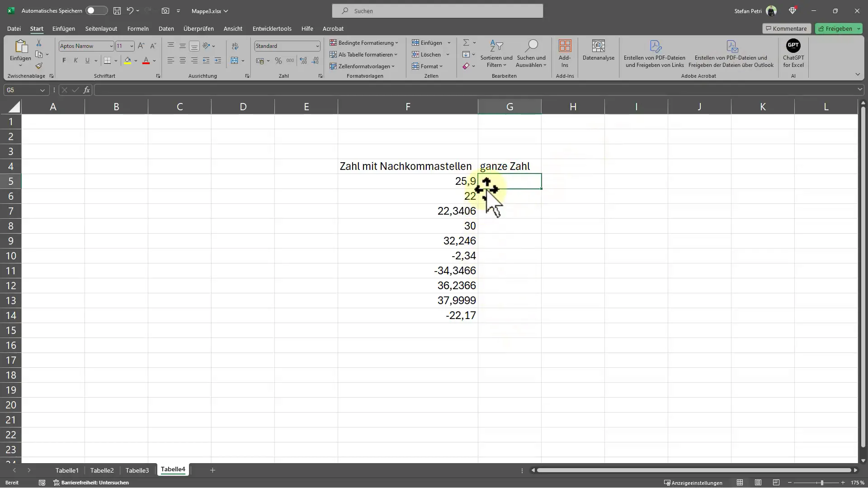Image resolution: width=868 pixels, height=488 pixels.
Task: Select the Ansicht ribbon tab
Action: (x=232, y=28)
